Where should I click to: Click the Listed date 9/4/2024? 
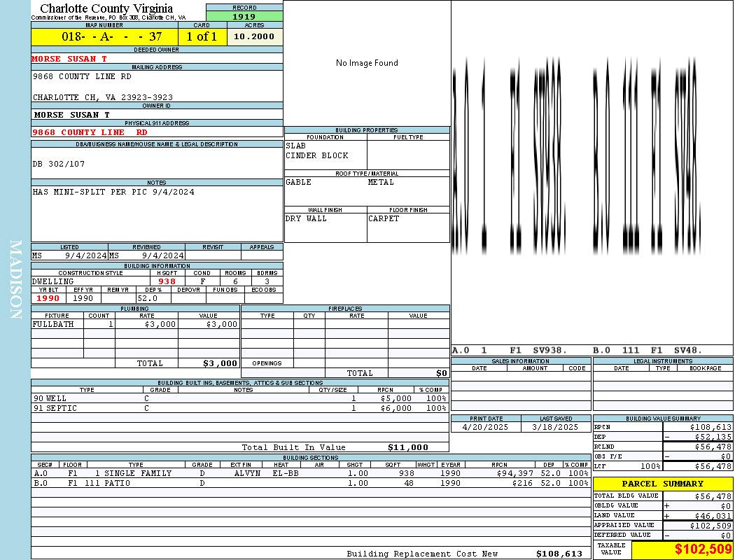(86, 255)
